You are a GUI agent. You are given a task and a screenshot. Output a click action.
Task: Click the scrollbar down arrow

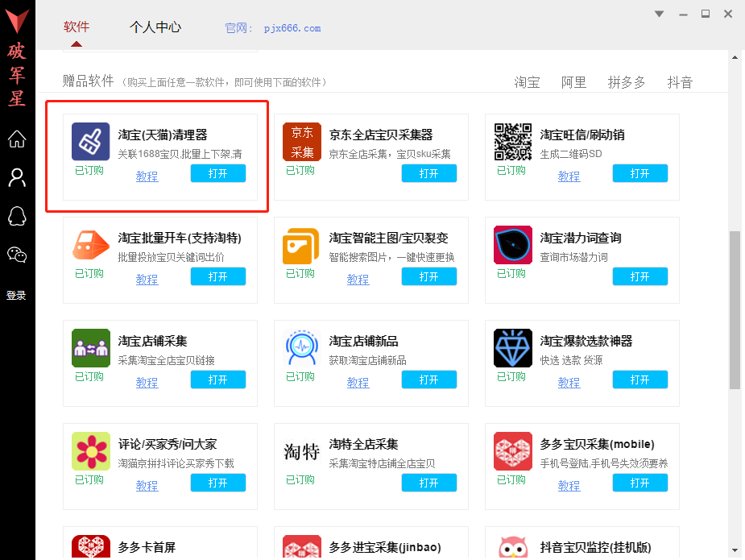pos(735,550)
